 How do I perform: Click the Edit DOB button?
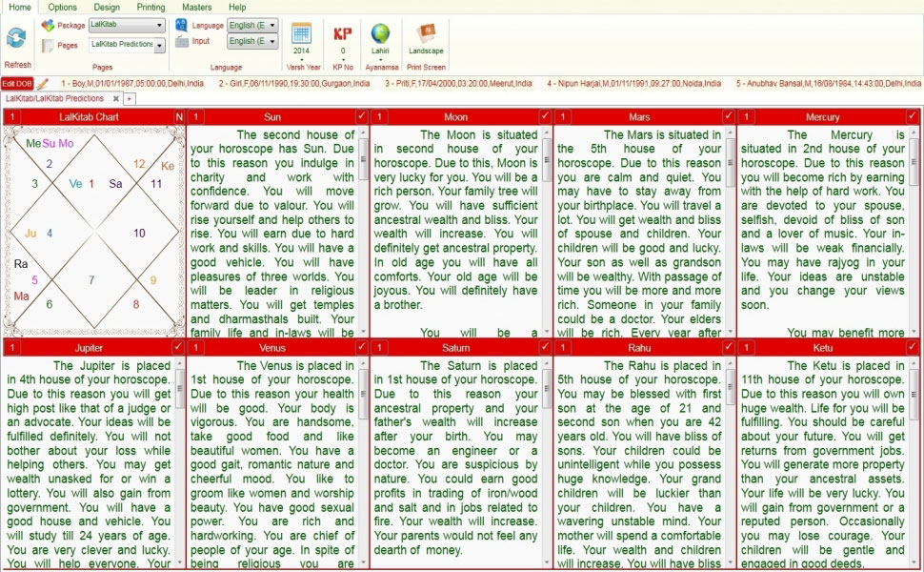click(x=18, y=83)
